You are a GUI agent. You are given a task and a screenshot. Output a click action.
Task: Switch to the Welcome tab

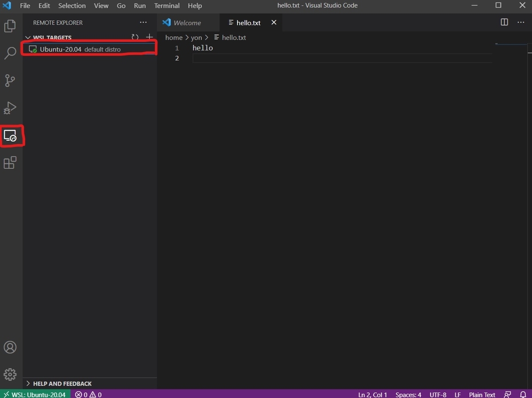pyautogui.click(x=188, y=23)
